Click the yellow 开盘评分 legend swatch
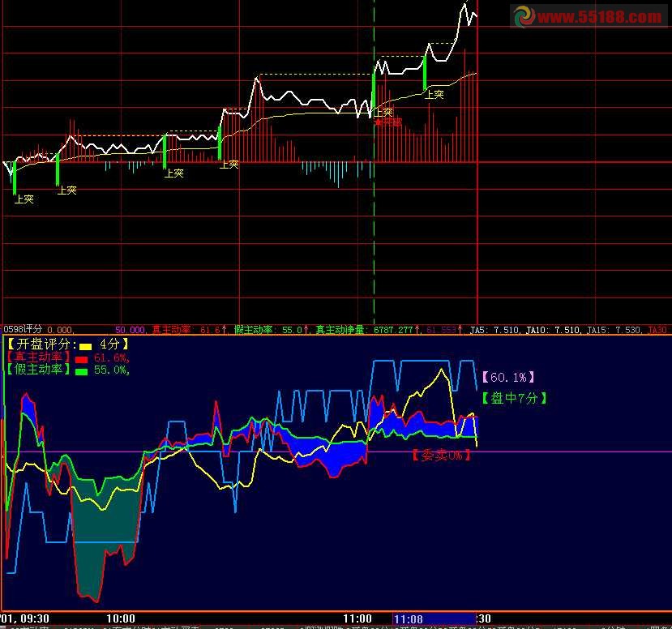Screen dimensions: 672x629 click(85, 346)
